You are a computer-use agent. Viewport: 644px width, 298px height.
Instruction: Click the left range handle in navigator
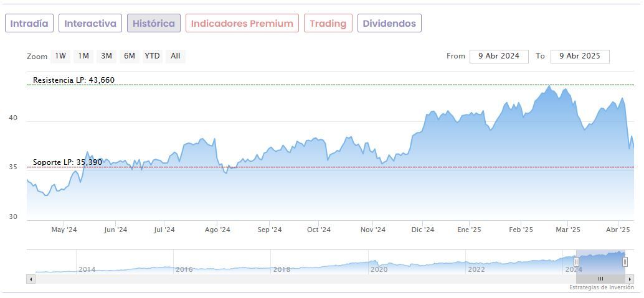(x=577, y=262)
